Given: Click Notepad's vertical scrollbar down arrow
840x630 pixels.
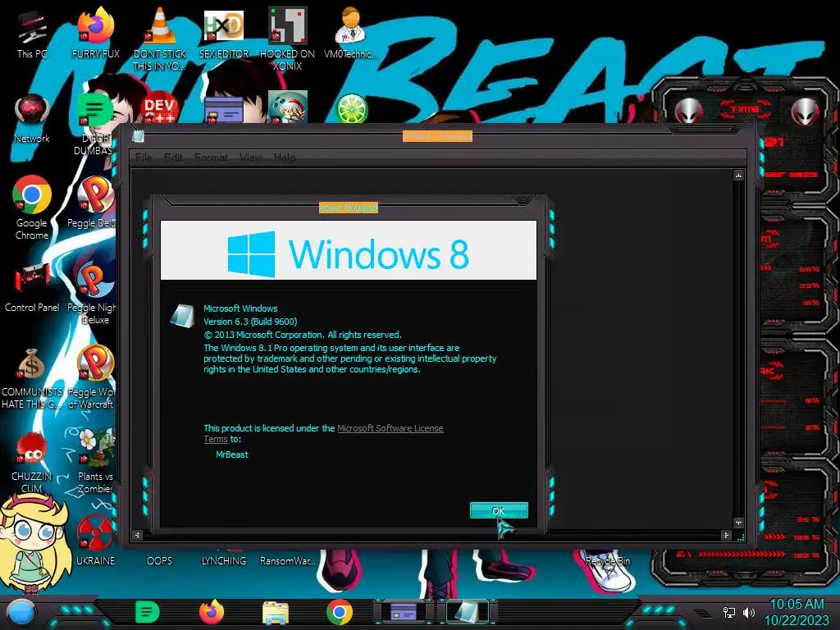Looking at the screenshot, I should tap(739, 523).
